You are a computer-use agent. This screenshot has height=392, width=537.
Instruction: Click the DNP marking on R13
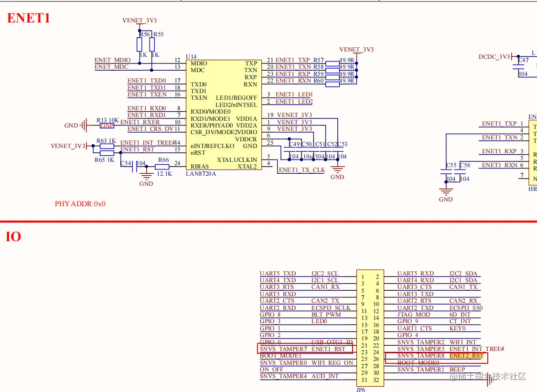tap(107, 126)
